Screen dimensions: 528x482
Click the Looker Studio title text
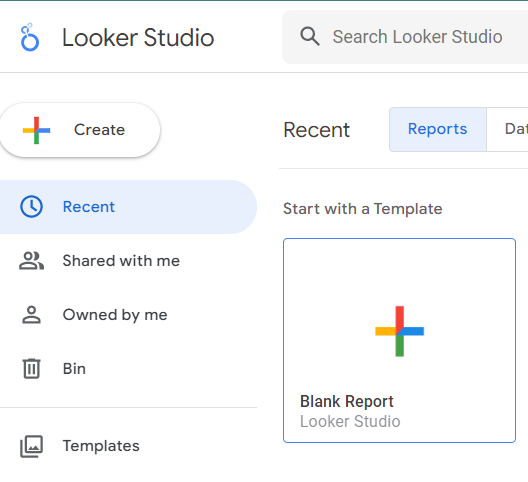[x=138, y=37]
